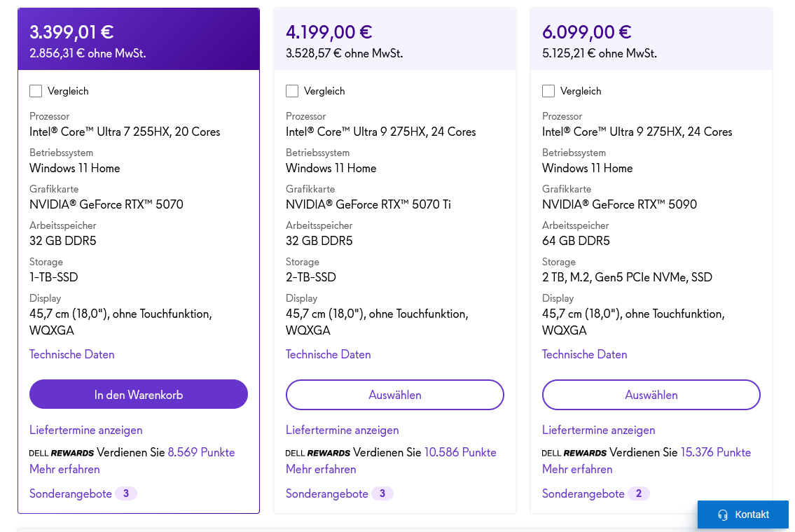795x532 pixels.
Task: Open the Kontakt chat button
Action: point(744,514)
